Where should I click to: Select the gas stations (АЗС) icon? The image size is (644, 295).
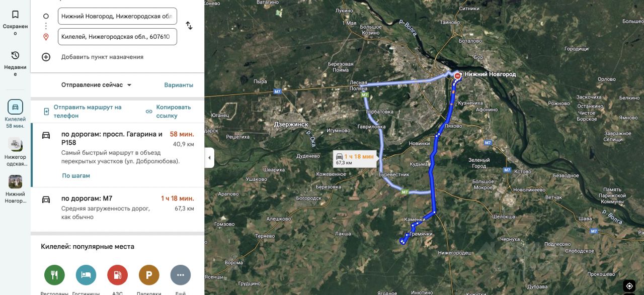[x=117, y=275]
